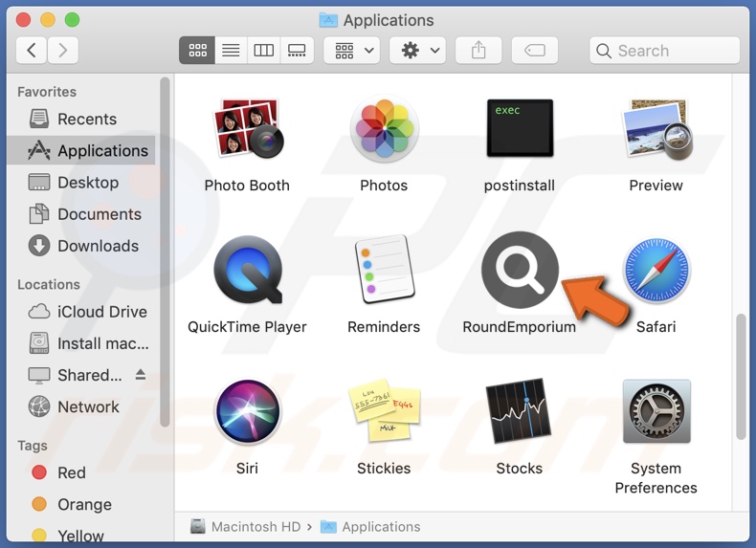Screen dimensions: 756x548
Task: Click the Applications folder icon in the title bar
Action: [x=328, y=20]
